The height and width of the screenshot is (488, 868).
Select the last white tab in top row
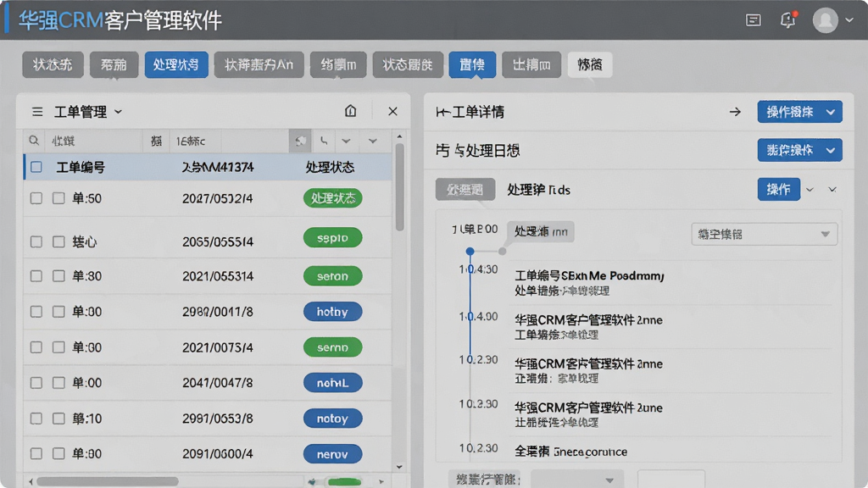(590, 64)
